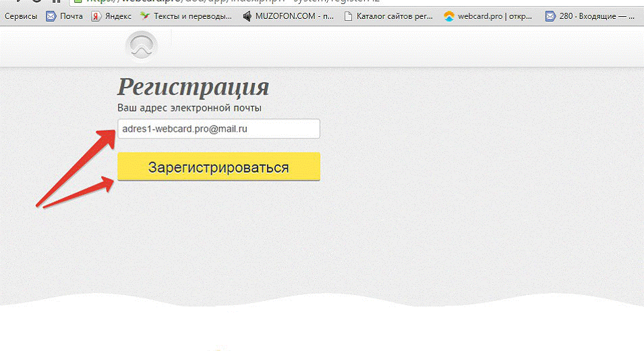The height and width of the screenshot is (351, 644).
Task: Focus the email address input field
Action: [x=218, y=129]
